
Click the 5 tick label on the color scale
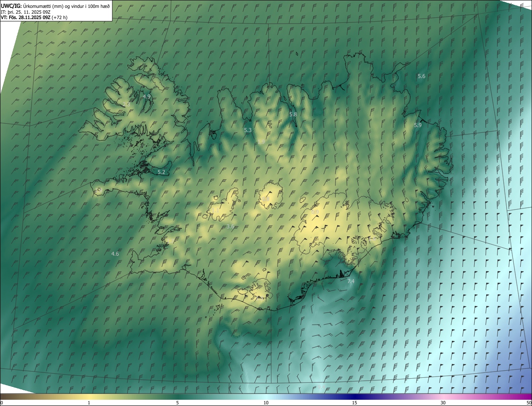177,403
